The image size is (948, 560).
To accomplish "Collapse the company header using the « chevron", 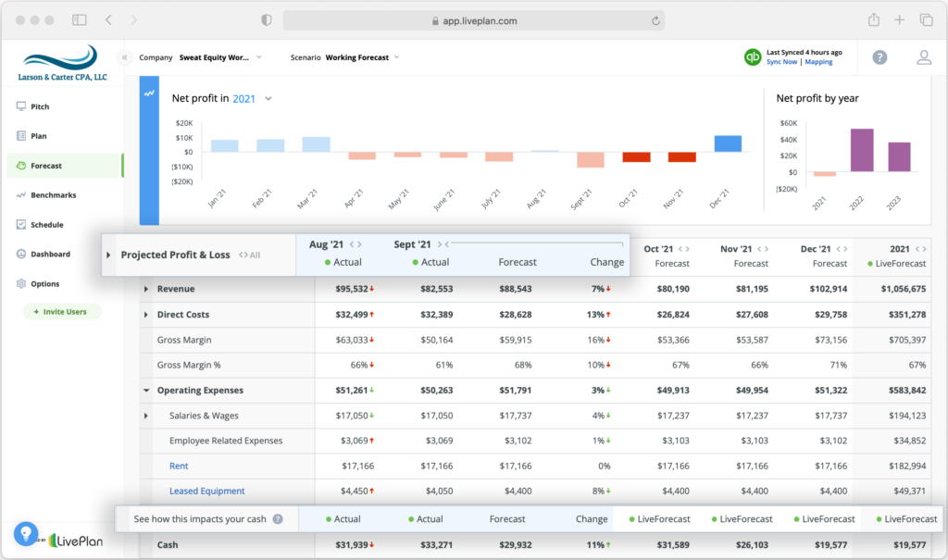I will (124, 56).
